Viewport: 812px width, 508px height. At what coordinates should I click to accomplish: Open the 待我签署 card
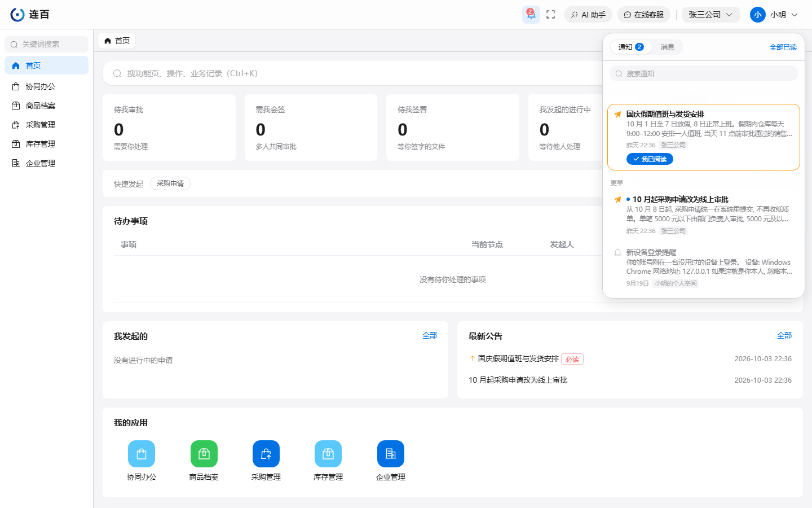point(453,128)
